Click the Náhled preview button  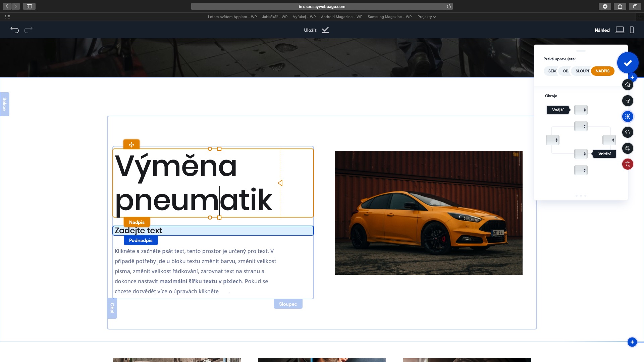click(602, 30)
